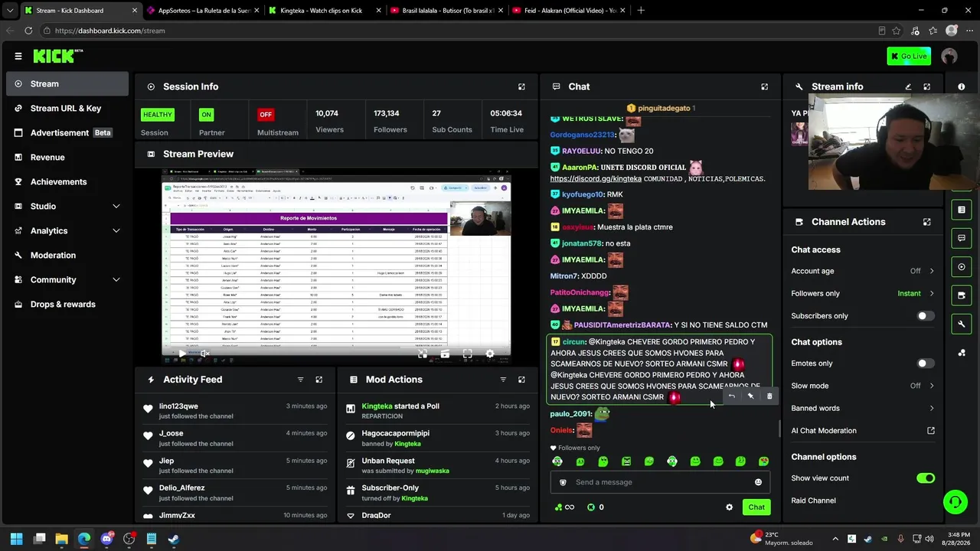Image resolution: width=980 pixels, height=551 pixels.
Task: Expand the Activity Feed panel
Action: coord(319,380)
